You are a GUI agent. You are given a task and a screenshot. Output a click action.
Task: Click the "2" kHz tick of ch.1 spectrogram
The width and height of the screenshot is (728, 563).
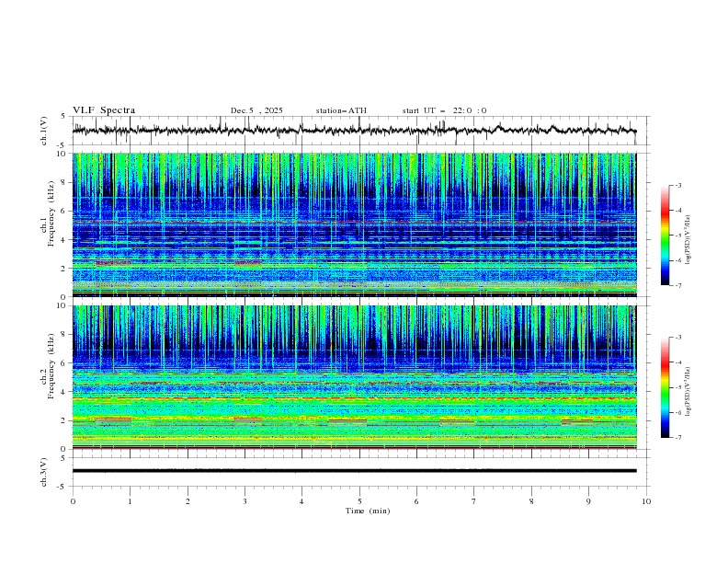click(65, 269)
